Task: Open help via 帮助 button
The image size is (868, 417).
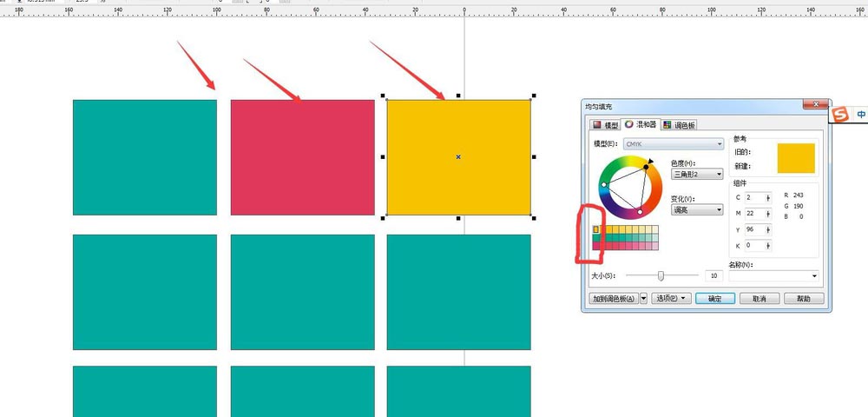Action: pyautogui.click(x=804, y=299)
